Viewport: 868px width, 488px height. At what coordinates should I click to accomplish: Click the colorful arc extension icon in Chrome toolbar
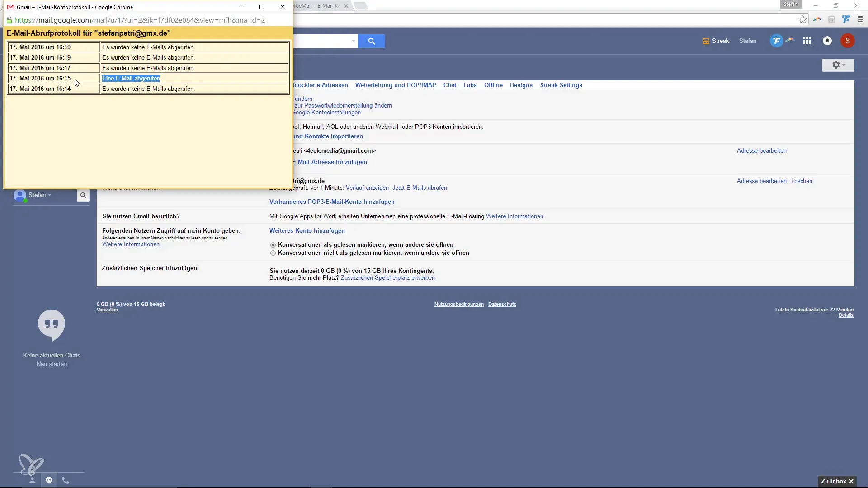[817, 19]
